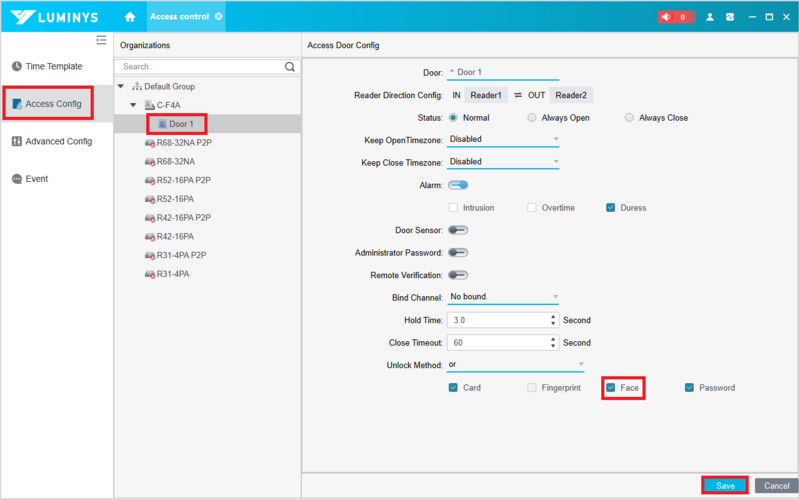Click the Default Group organization icon
The width and height of the screenshot is (800, 500).
click(137, 86)
